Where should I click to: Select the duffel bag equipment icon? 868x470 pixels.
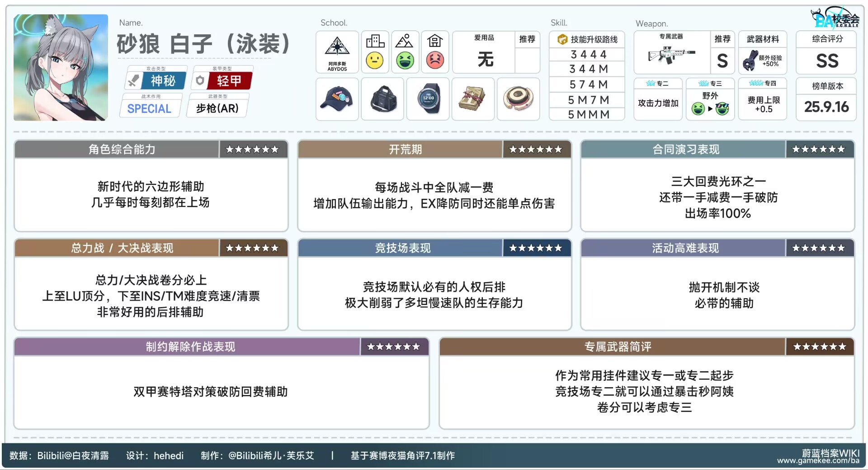(382, 99)
